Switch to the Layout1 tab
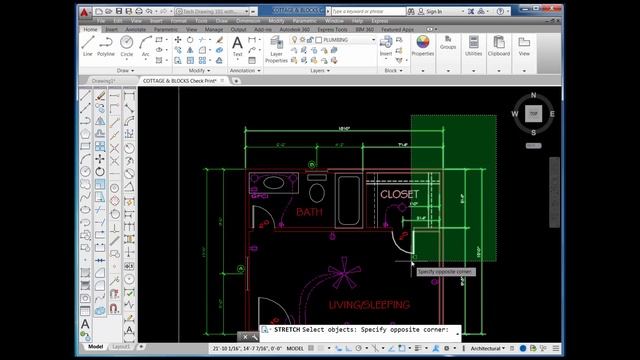The image size is (640, 360). pos(121,347)
